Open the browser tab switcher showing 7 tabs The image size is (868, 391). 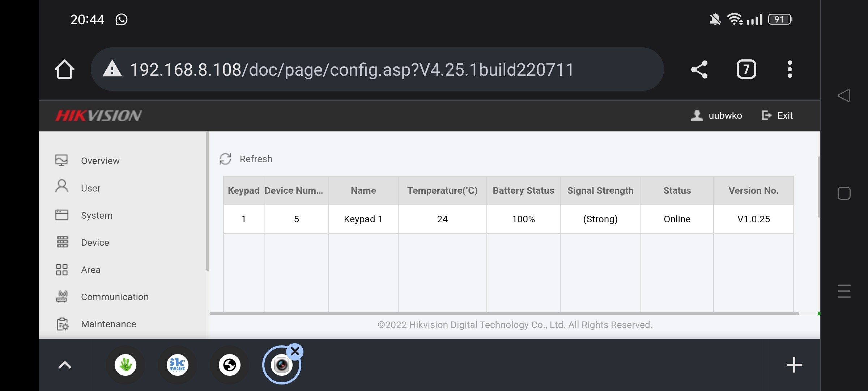[x=746, y=69]
